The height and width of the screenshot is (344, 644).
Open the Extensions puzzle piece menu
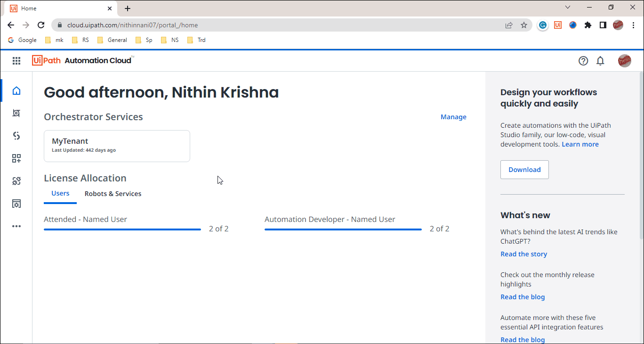[588, 25]
